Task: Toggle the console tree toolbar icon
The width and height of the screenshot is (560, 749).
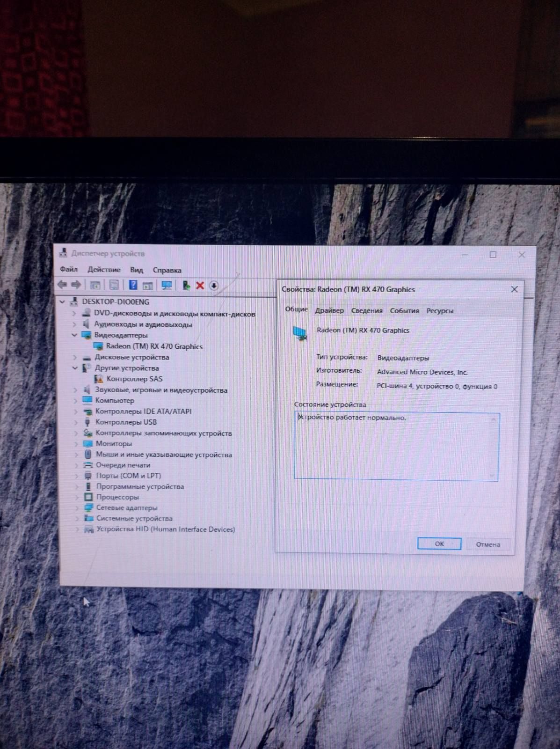Action: point(95,285)
